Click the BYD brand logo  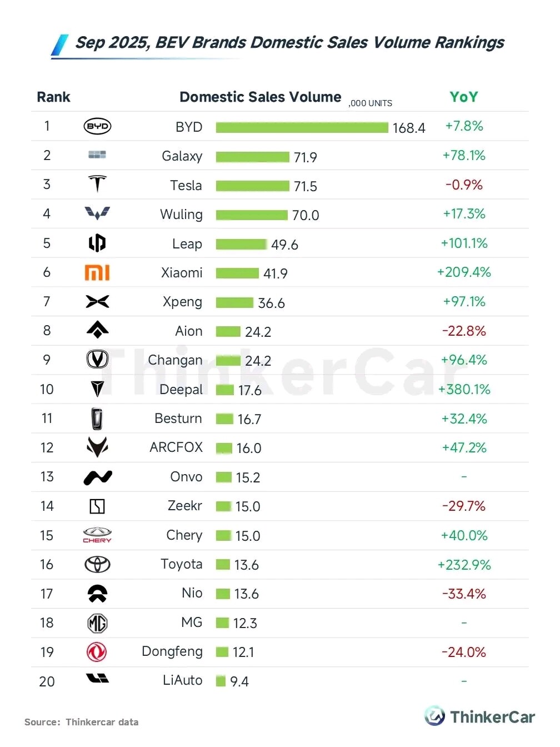97,127
